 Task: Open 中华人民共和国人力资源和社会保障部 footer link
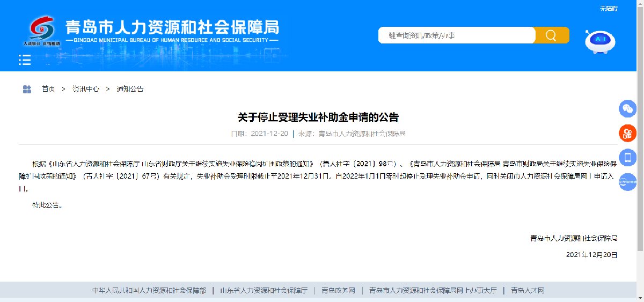[x=149, y=290]
